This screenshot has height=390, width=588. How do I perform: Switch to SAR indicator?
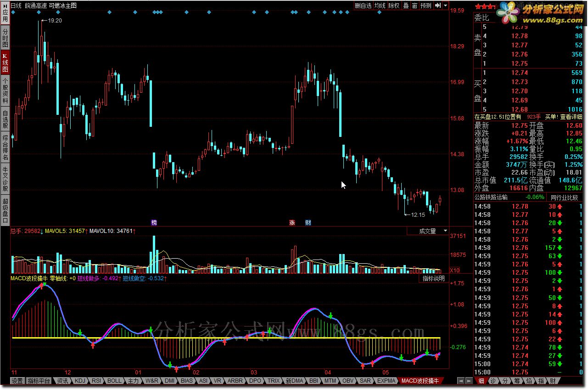pyautogui.click(x=365, y=381)
